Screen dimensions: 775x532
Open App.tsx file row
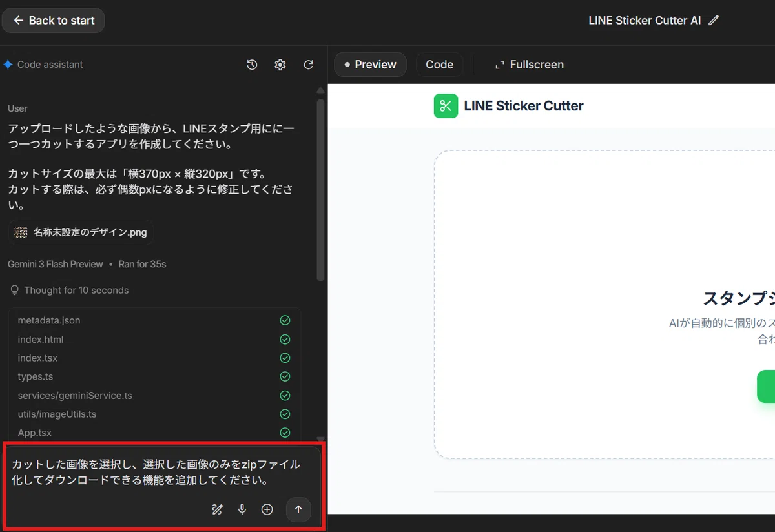coord(154,433)
